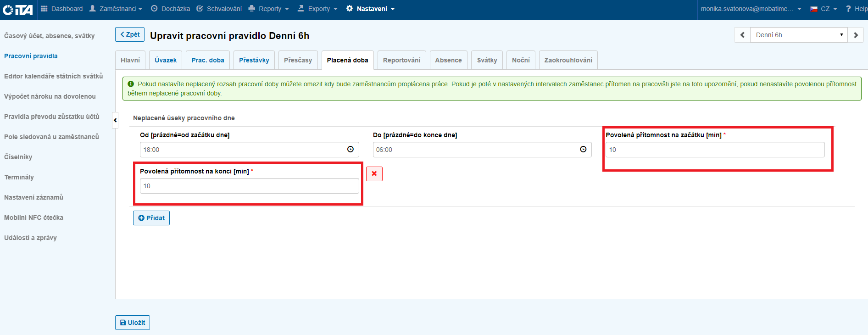Collapse the left sidebar panel

pyautogui.click(x=115, y=120)
